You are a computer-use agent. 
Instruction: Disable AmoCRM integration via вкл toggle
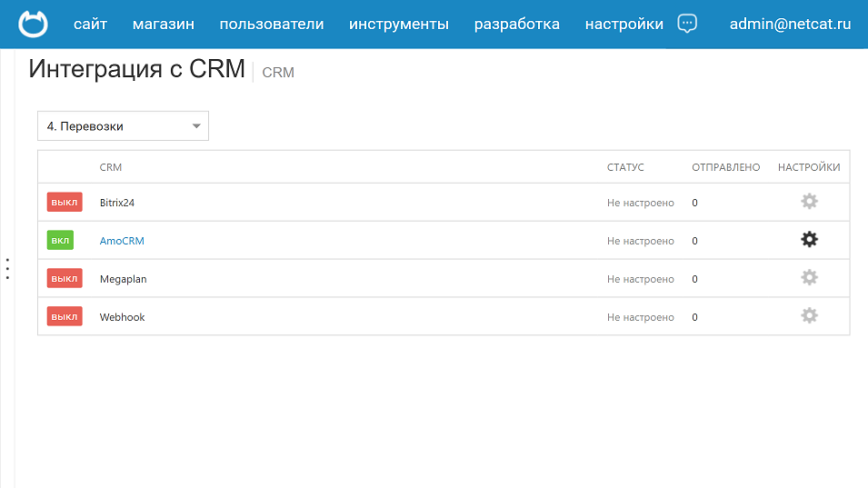tap(60, 241)
